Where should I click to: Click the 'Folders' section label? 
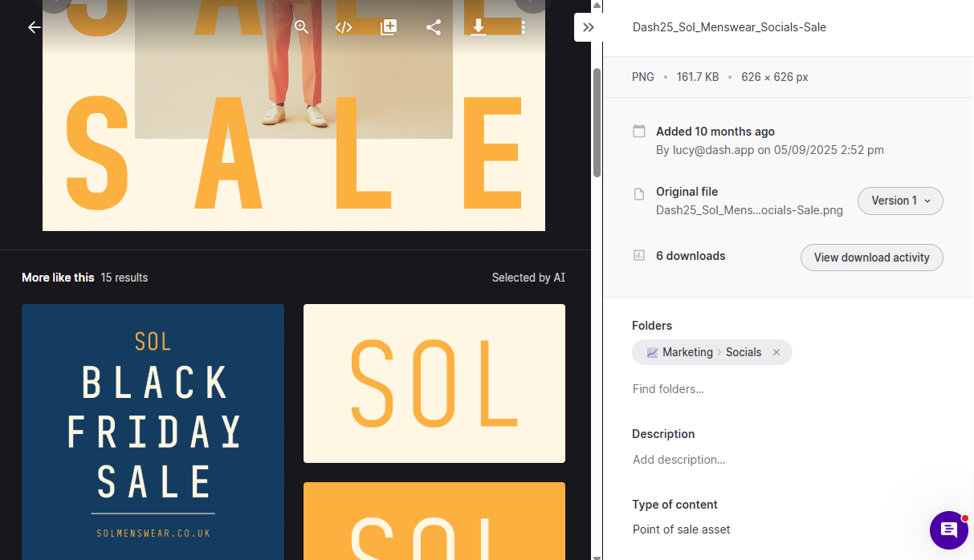tap(652, 326)
